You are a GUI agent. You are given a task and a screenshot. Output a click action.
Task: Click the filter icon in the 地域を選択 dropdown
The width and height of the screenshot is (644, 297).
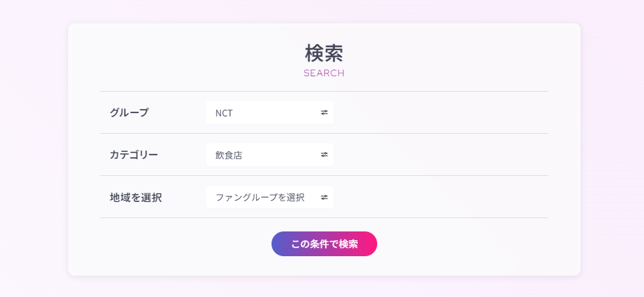324,197
